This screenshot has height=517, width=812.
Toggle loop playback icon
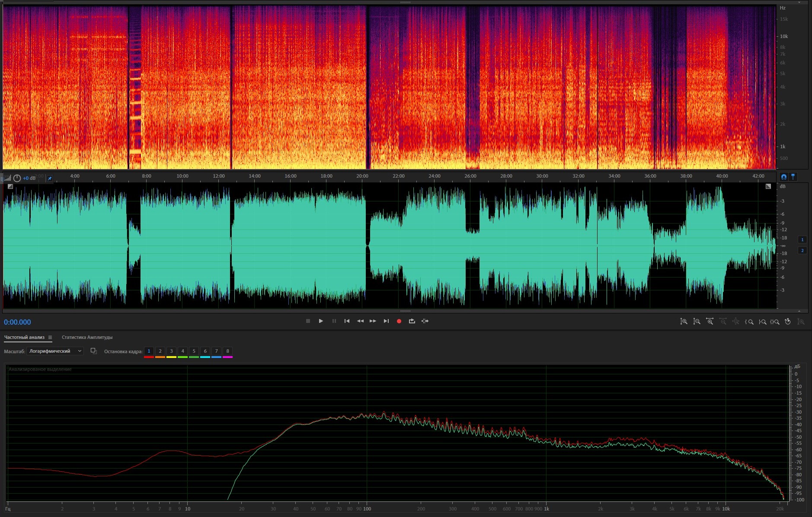coord(412,321)
